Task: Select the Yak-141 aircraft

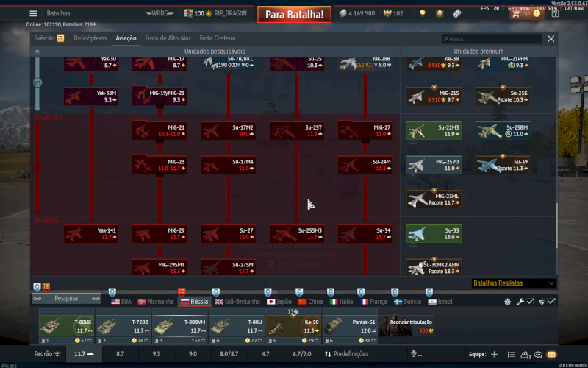Action: [x=91, y=234]
